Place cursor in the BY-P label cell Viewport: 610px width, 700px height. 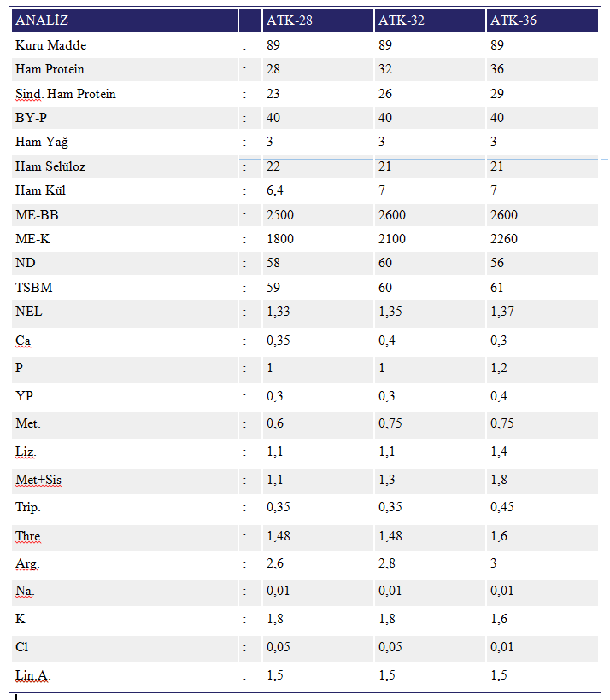click(31, 118)
